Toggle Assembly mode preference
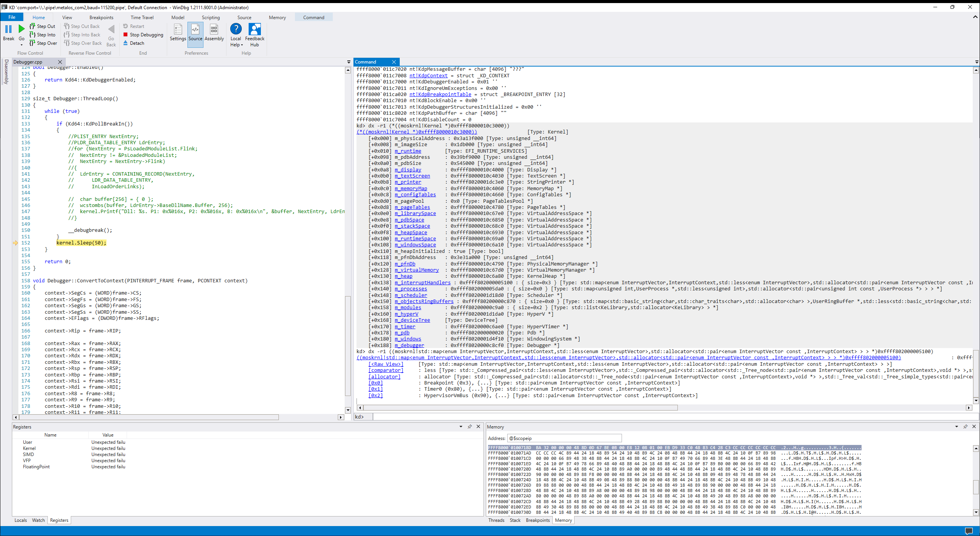Viewport: 980px width, 536px height. coord(214,30)
